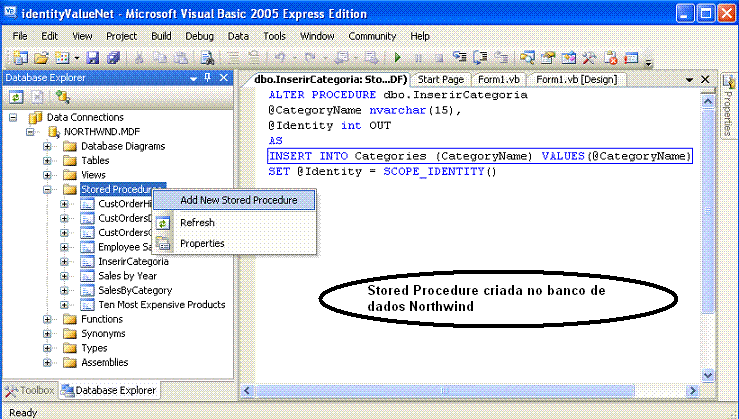
Task: Click the editor vertical scrollbar down arrow
Action: tap(708, 375)
